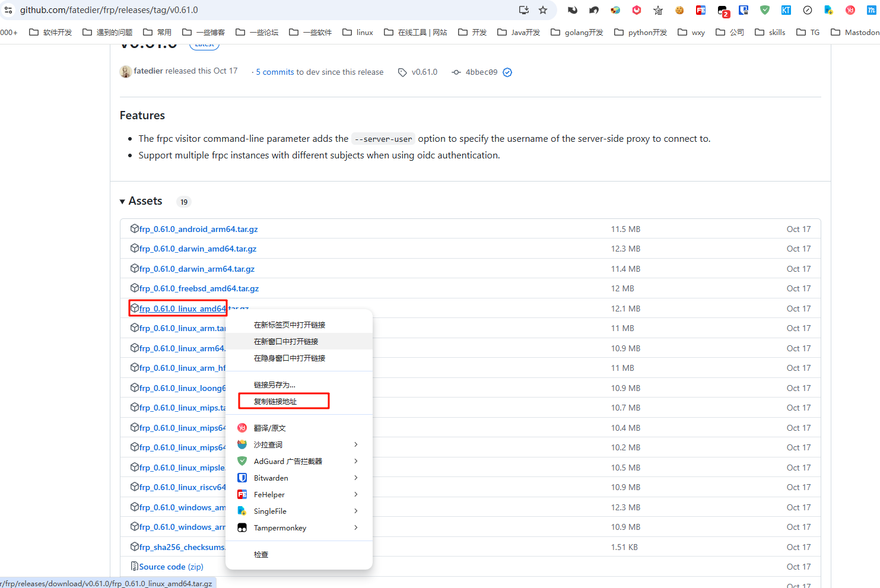
Task: Select 检查 at bottom of context menu
Action: [261, 554]
